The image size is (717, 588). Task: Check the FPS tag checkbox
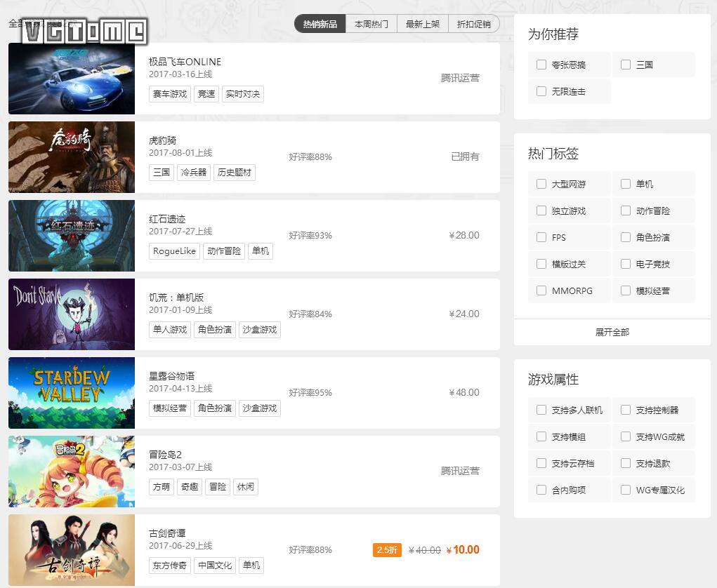[x=541, y=237]
